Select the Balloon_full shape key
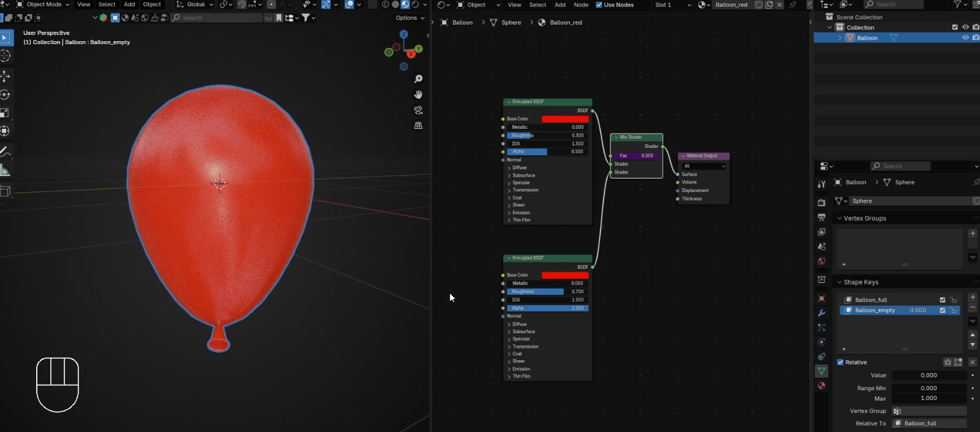This screenshot has width=980, height=432. (871, 300)
